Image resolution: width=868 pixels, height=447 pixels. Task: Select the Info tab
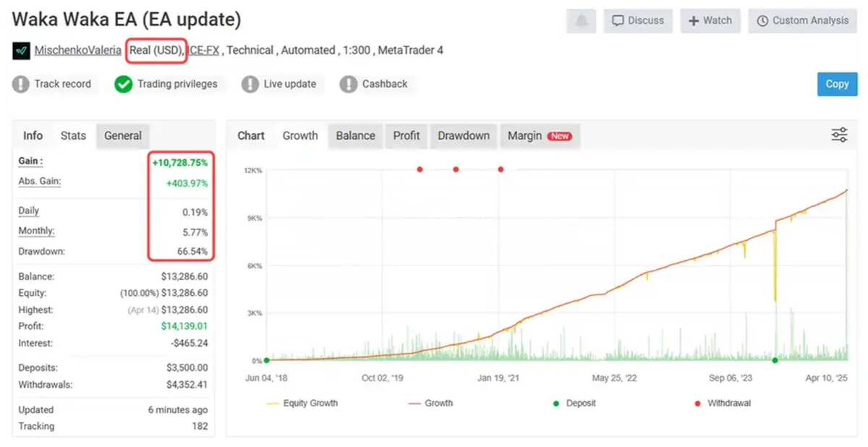(33, 135)
